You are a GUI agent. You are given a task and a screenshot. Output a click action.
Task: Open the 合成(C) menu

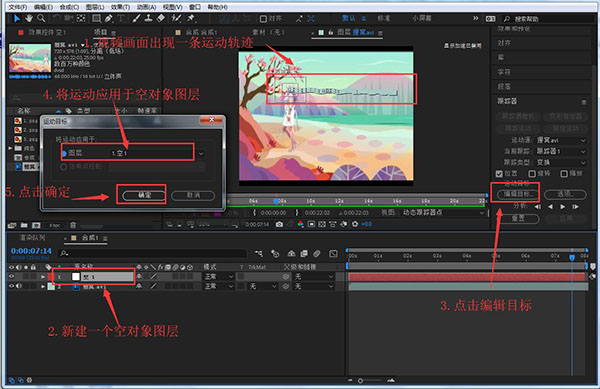[69, 7]
